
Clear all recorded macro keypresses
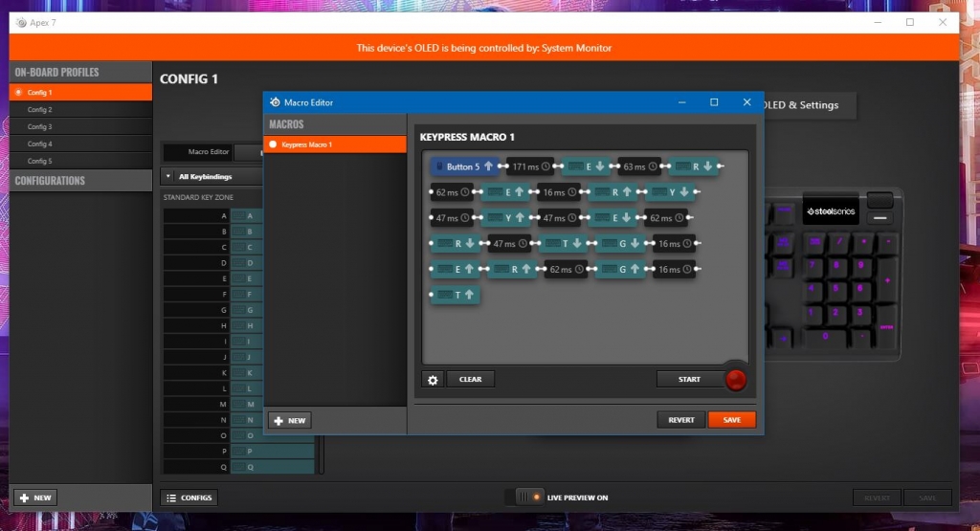coord(470,380)
